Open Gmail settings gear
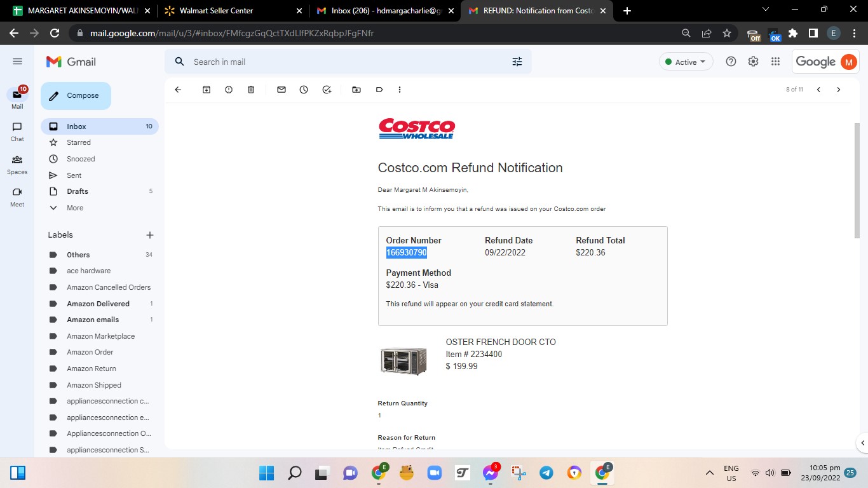This screenshot has width=868, height=488. pos(753,62)
